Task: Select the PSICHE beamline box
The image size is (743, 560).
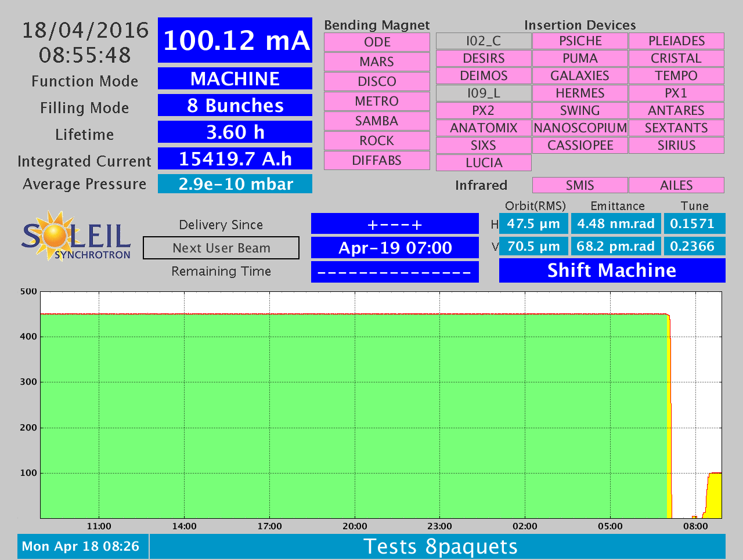Action: pos(580,41)
